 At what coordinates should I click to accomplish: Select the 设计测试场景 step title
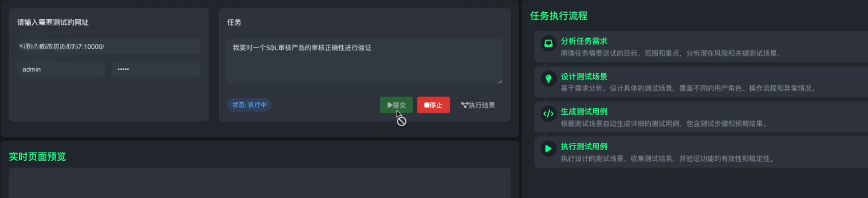coord(584,76)
